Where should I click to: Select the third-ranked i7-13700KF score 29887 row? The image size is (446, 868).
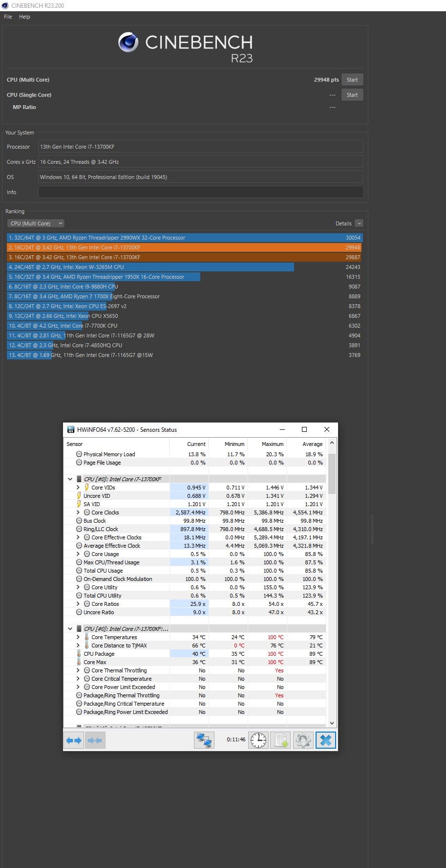tap(185, 257)
